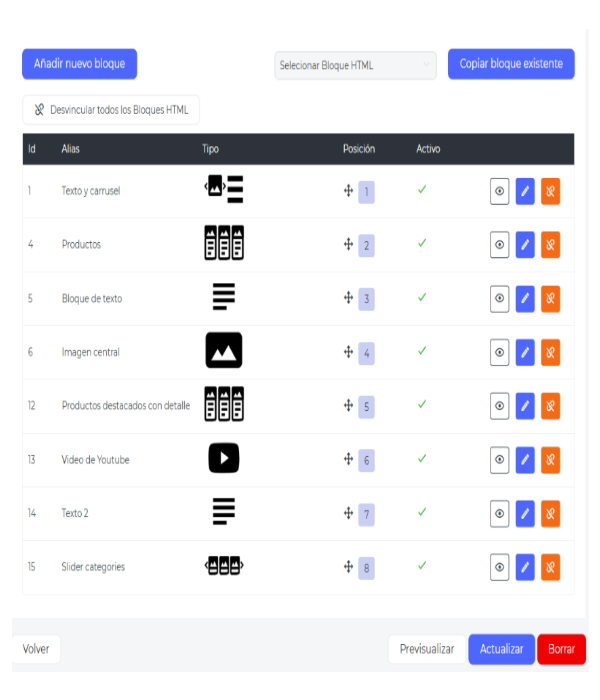
Task: Unlink the Bloque de texto block
Action: pyautogui.click(x=550, y=299)
